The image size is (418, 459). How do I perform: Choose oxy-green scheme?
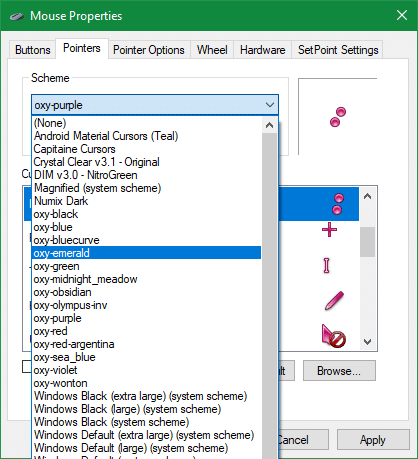[147, 266]
